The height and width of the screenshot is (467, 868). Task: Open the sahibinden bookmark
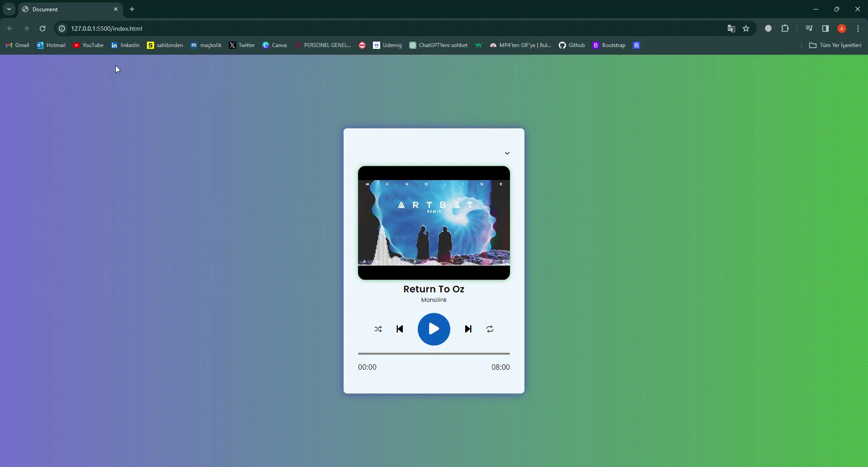pos(165,45)
